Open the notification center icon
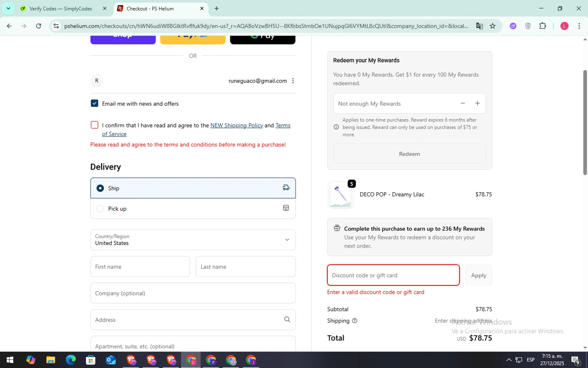 coord(575,360)
